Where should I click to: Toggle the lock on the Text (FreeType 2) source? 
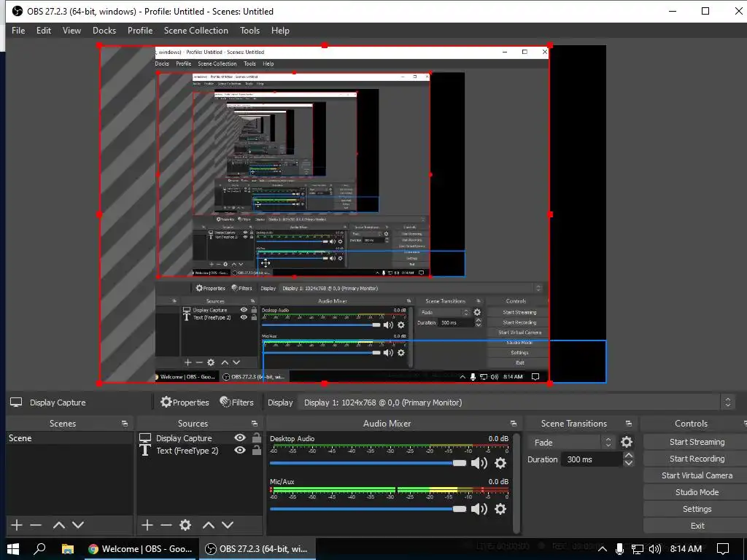256,450
